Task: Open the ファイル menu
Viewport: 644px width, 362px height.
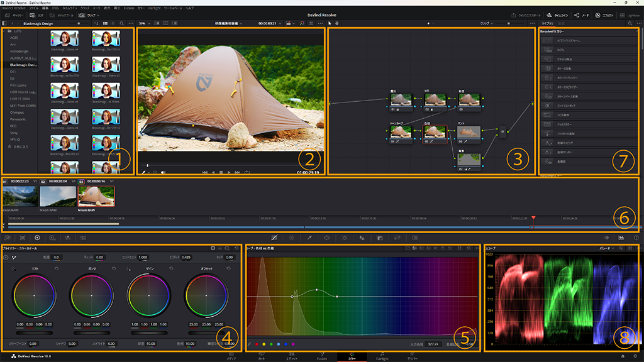Action: 34,8
